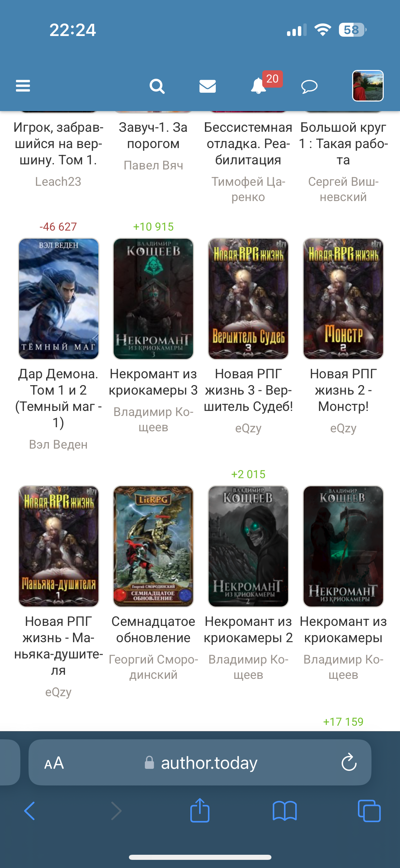Open the messages envelope icon

pos(208,86)
